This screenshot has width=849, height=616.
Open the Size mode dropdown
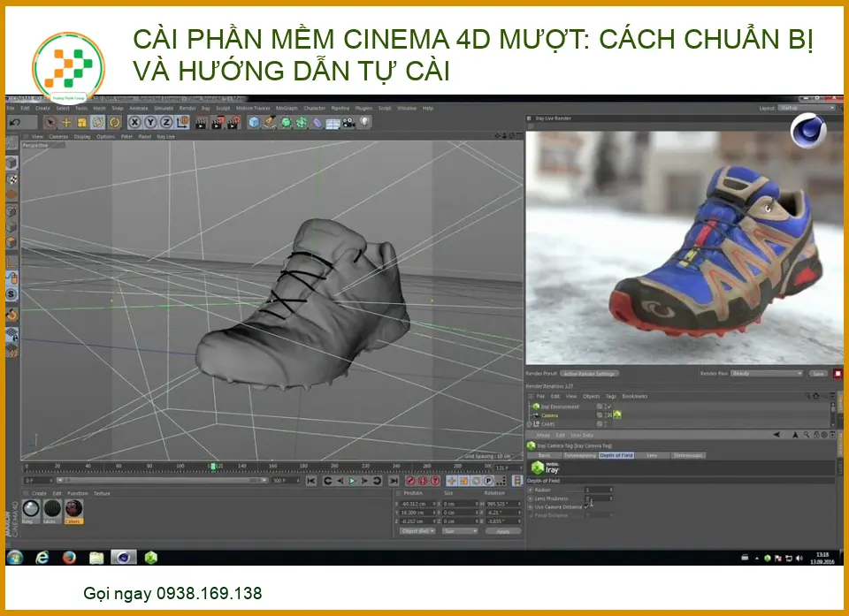point(460,531)
